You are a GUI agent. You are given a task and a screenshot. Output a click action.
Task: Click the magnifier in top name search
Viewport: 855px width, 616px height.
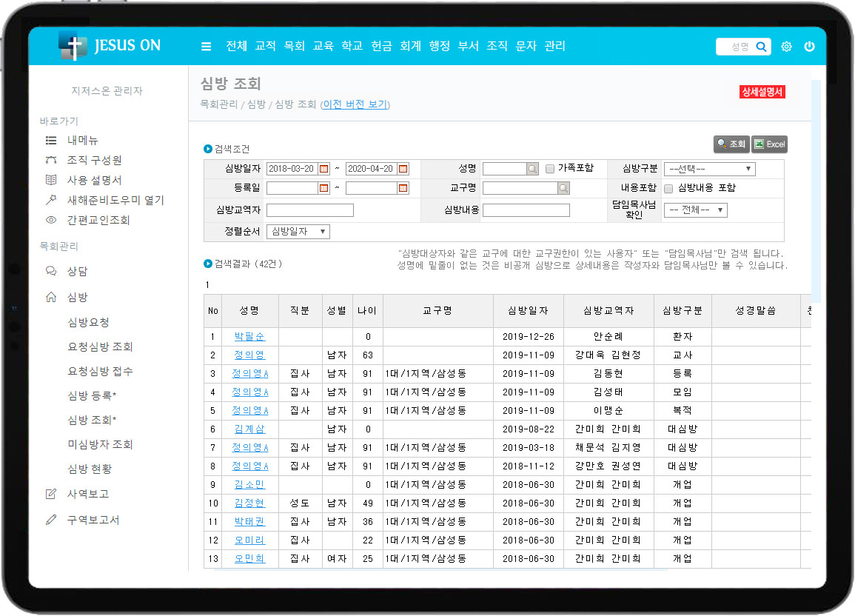[762, 47]
